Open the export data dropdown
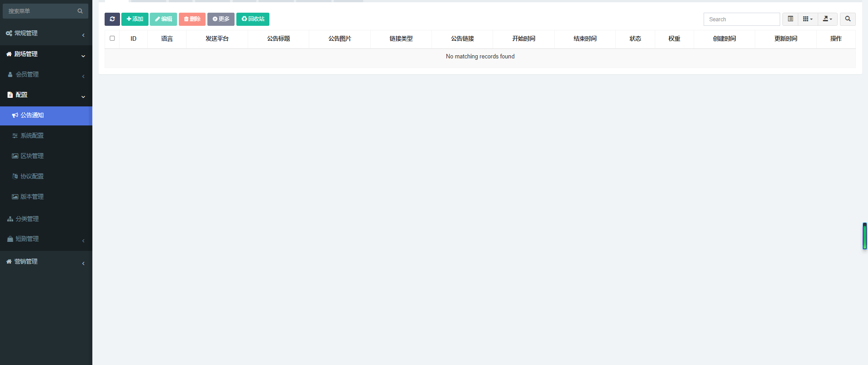Screen dimensions: 868x365 (827, 19)
